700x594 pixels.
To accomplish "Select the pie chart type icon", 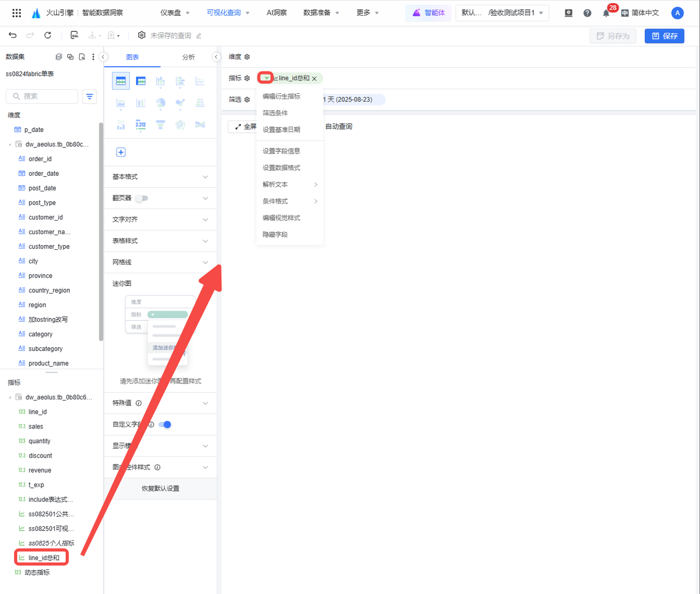I will pyautogui.click(x=160, y=103).
